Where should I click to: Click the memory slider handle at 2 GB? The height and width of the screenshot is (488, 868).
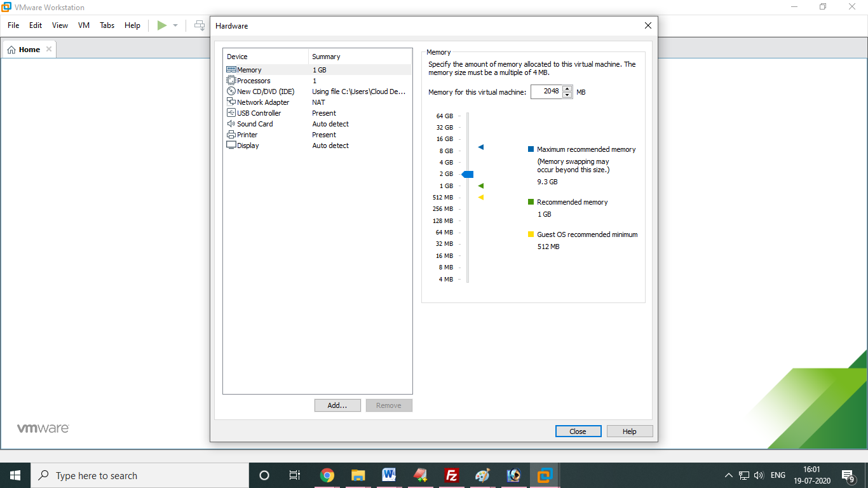(468, 173)
